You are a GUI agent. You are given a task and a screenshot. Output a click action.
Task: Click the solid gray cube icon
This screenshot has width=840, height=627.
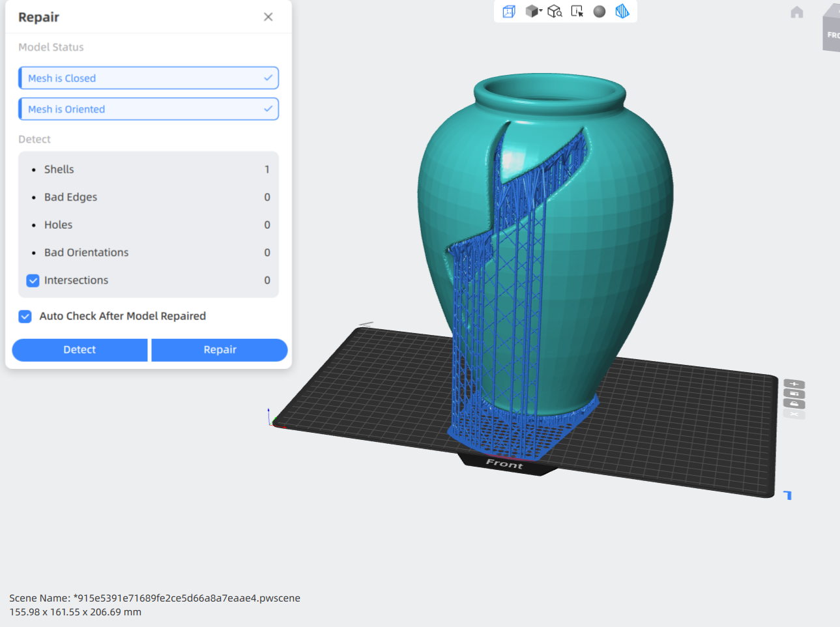(532, 11)
